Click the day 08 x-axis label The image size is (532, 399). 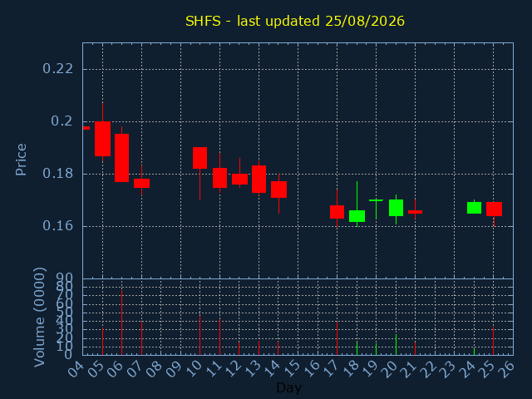coord(155,369)
